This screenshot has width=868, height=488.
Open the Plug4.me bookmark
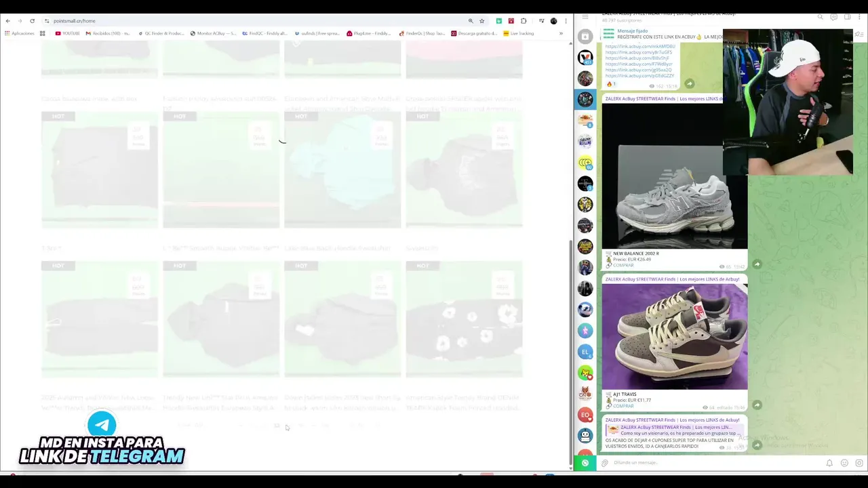(369, 33)
